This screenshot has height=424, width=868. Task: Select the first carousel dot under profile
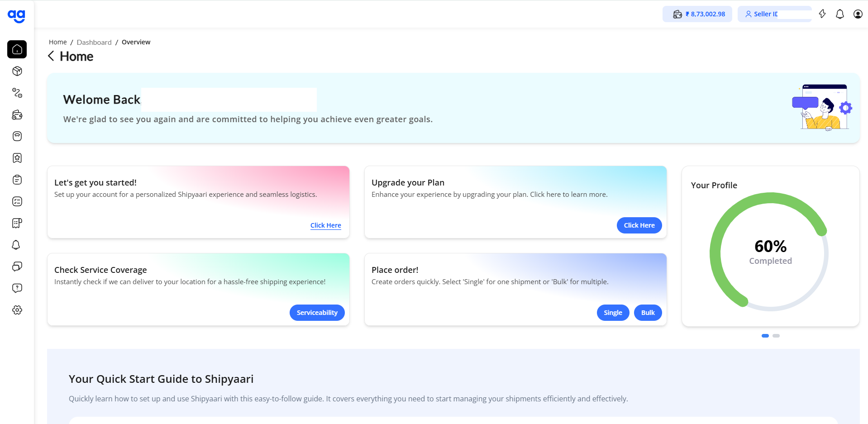tap(765, 336)
